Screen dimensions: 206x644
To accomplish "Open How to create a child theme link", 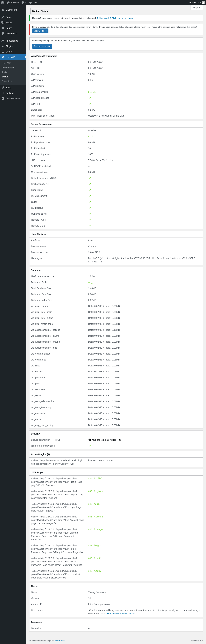I will [x=121, y=614].
